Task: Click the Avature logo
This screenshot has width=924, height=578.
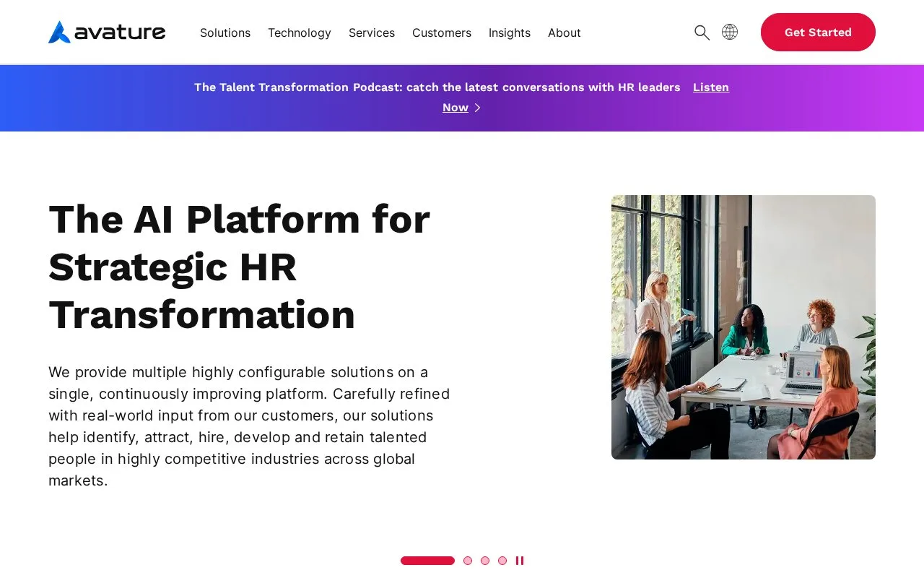Action: point(107,32)
